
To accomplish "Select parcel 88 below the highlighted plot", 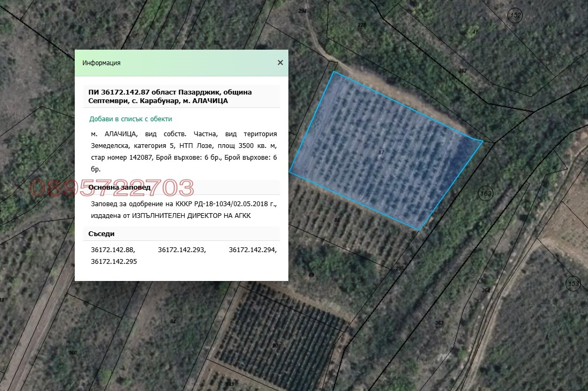I will click(x=336, y=219).
